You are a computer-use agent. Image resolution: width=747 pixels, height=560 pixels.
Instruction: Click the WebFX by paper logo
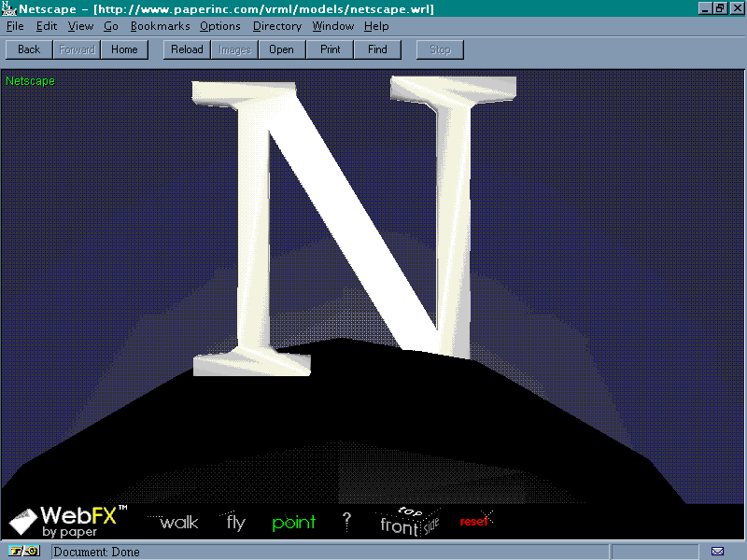tap(67, 521)
